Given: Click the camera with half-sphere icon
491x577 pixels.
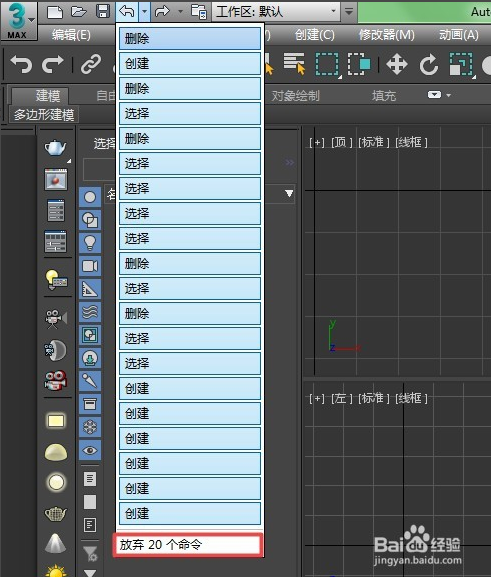Looking at the screenshot, I should click(56, 350).
